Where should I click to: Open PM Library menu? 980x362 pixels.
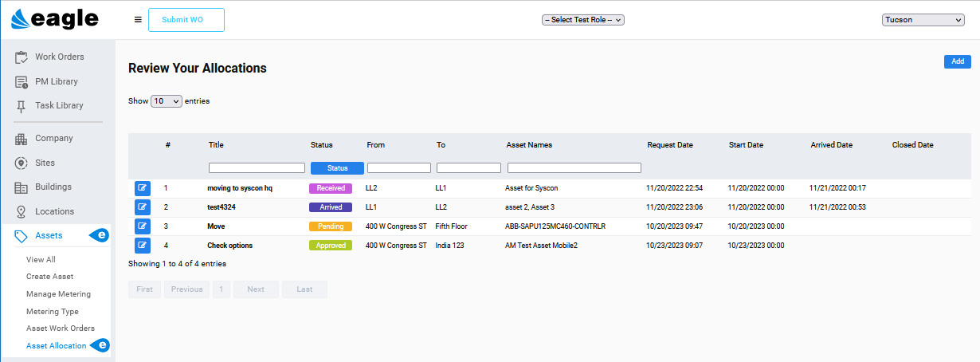[57, 81]
